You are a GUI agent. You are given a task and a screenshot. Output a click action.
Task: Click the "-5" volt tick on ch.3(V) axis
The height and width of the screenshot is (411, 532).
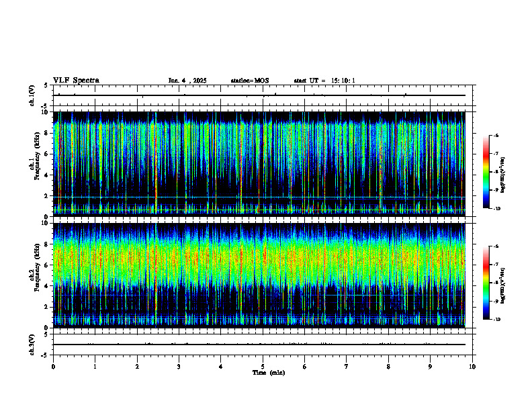(45, 355)
